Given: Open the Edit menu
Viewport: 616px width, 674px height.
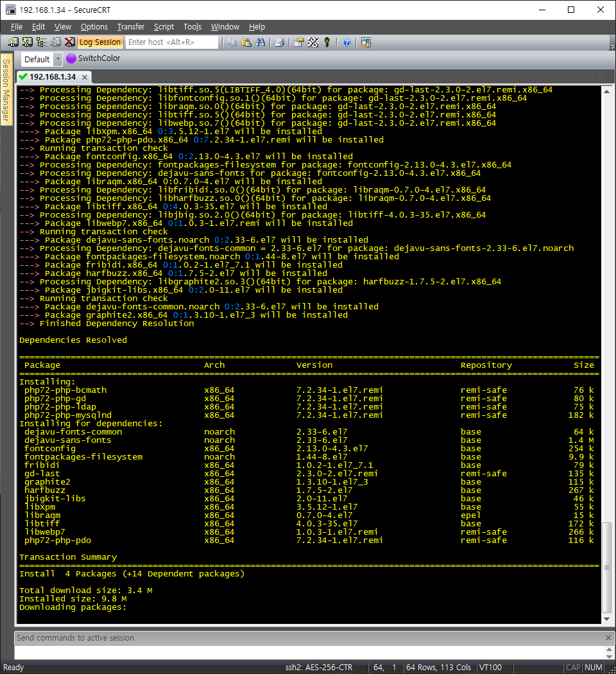Looking at the screenshot, I should click(38, 27).
